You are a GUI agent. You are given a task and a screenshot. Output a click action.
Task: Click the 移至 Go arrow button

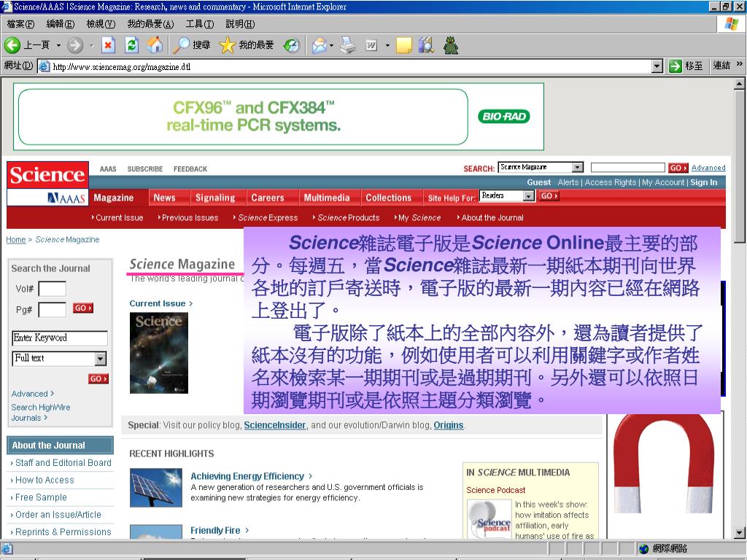(x=686, y=66)
